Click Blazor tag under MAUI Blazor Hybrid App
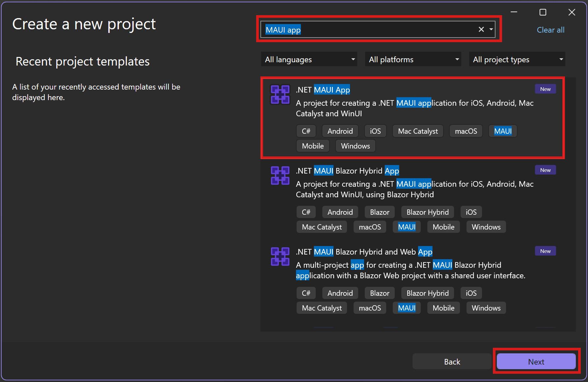The height and width of the screenshot is (382, 588). click(380, 212)
